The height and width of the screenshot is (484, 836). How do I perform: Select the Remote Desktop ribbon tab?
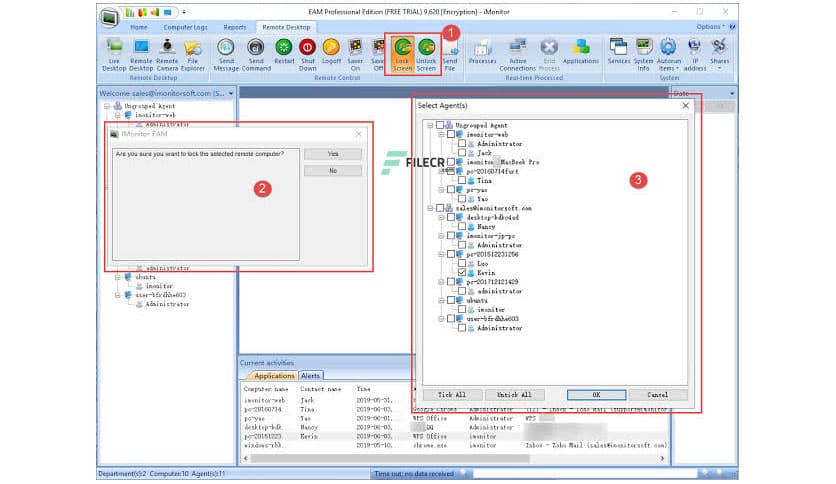click(x=286, y=27)
